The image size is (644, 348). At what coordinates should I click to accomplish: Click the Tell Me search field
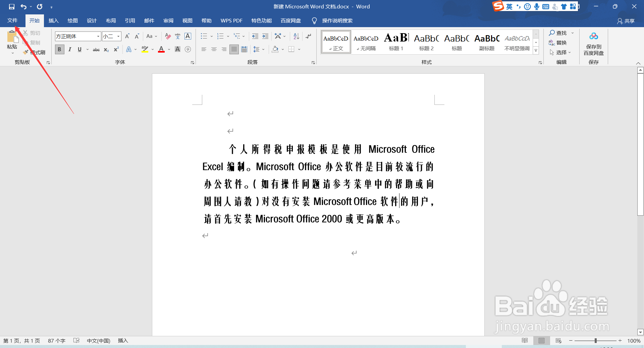click(337, 21)
